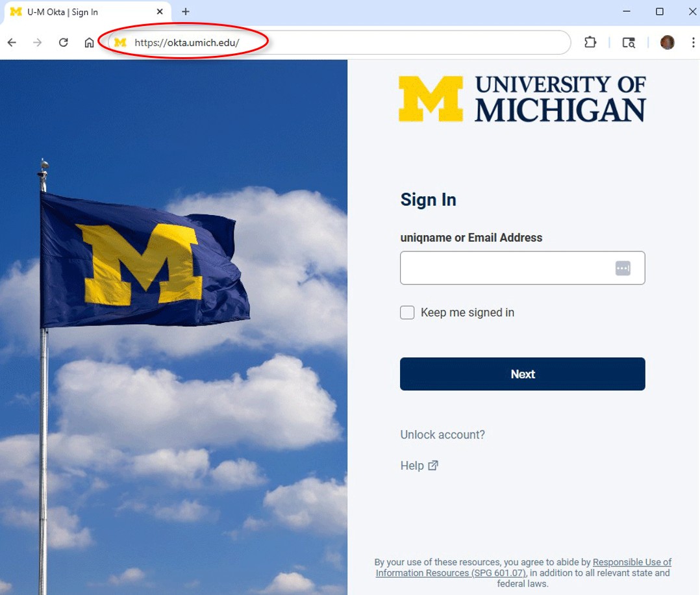The width and height of the screenshot is (700, 595).
Task: Check the Keep me signed in box
Action: coord(407,312)
